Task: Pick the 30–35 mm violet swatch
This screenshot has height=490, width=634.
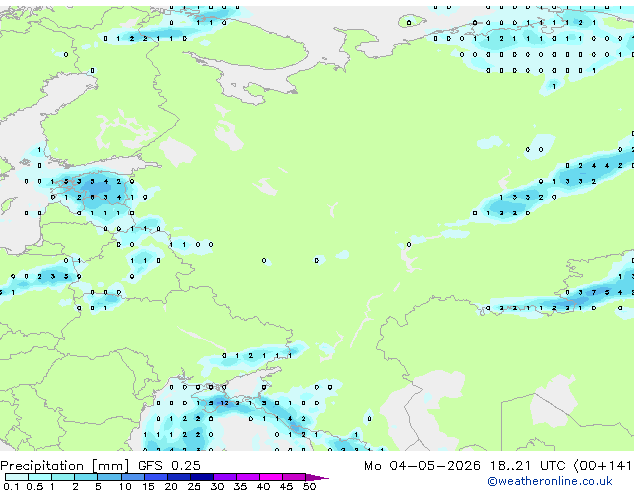Action: tap(225, 477)
